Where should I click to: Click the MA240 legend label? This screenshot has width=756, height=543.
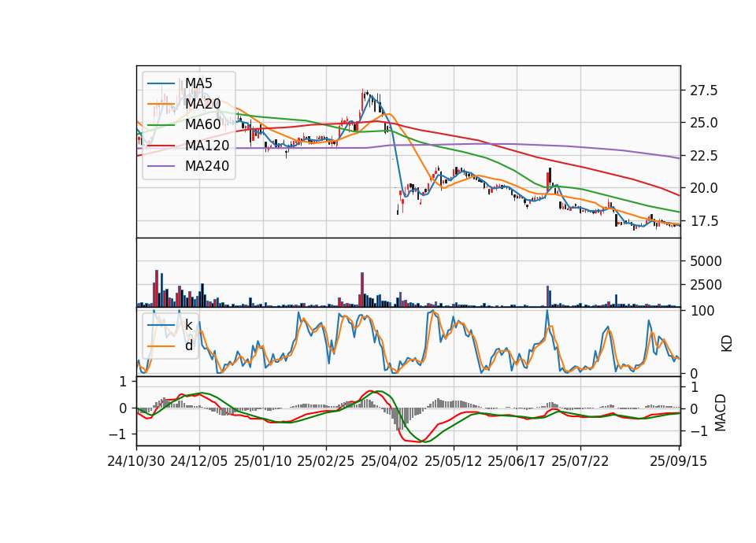tap(207, 166)
